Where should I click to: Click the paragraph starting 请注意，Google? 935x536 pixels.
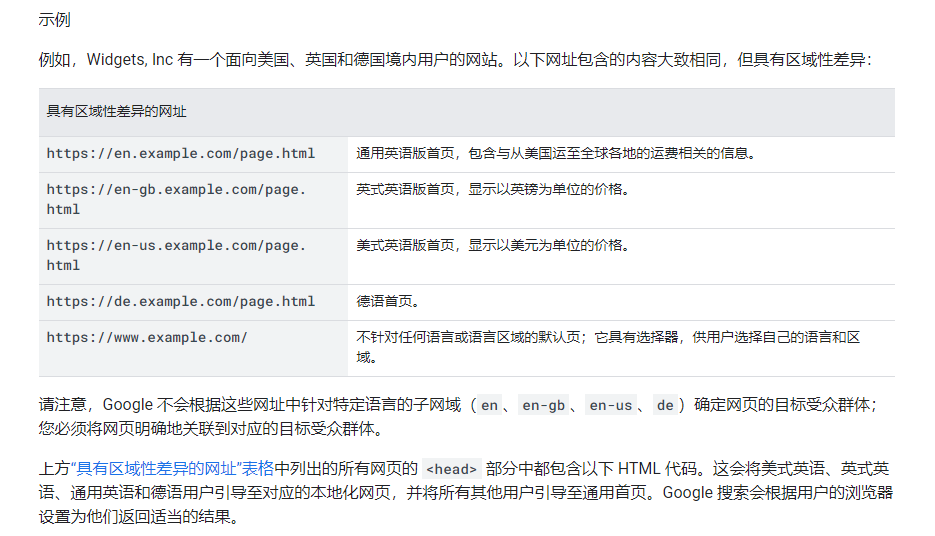point(458,417)
